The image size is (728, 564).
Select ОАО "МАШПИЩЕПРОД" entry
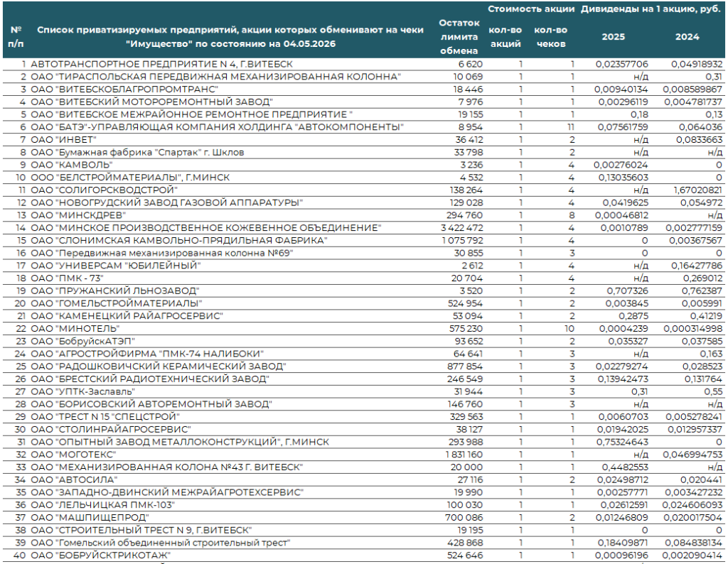[90, 518]
